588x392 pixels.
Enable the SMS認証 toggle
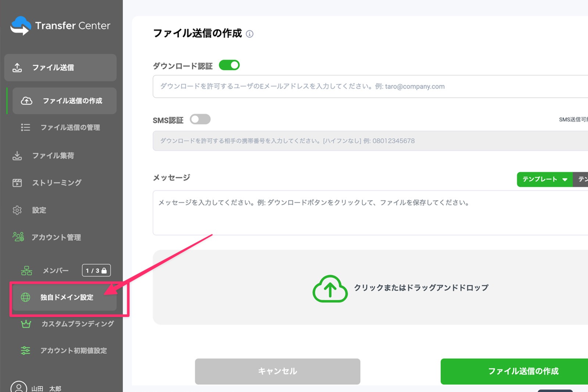click(200, 120)
